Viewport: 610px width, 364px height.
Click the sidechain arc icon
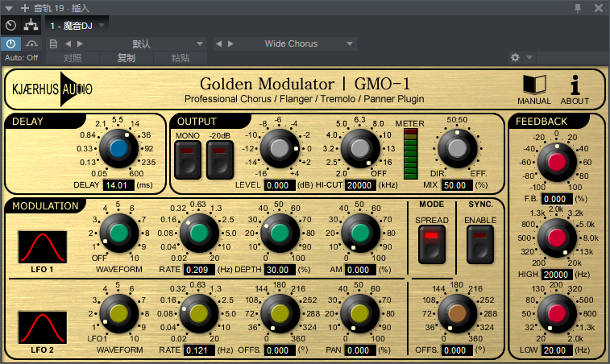click(x=31, y=44)
